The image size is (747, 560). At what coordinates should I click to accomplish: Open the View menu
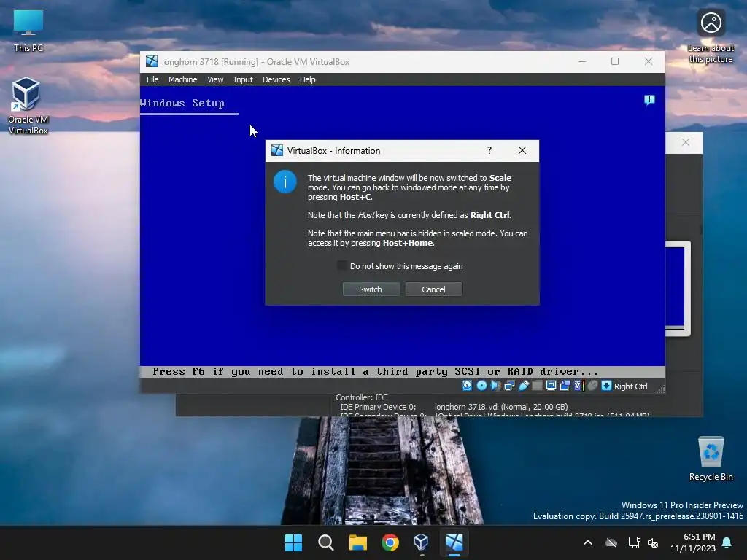215,79
